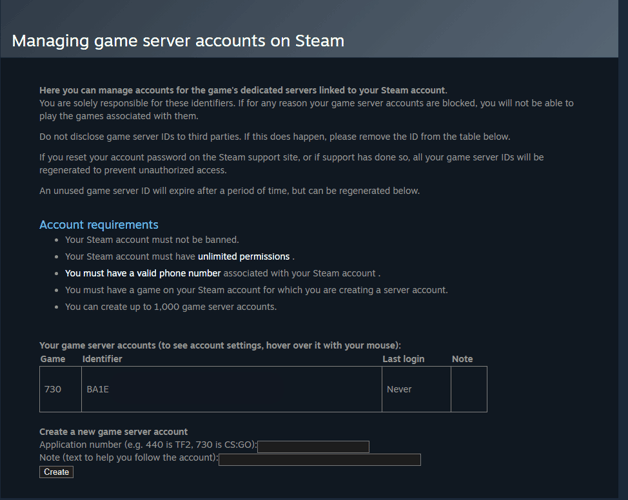Click the Identifier column header
Screen dimensions: 628x500
(x=103, y=359)
